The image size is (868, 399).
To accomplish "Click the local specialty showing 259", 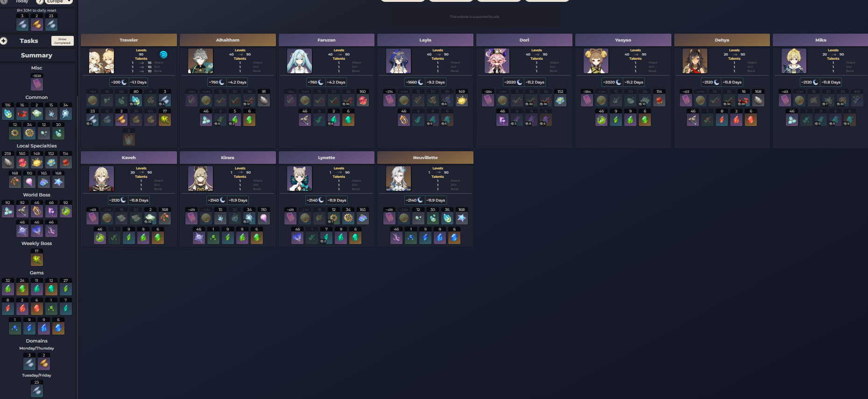I will 8,160.
